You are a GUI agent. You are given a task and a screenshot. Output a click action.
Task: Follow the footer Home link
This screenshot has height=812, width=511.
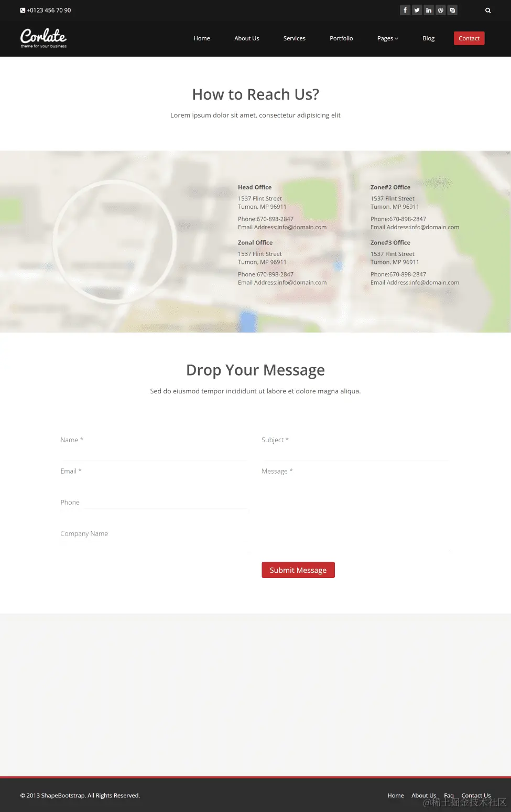(396, 795)
